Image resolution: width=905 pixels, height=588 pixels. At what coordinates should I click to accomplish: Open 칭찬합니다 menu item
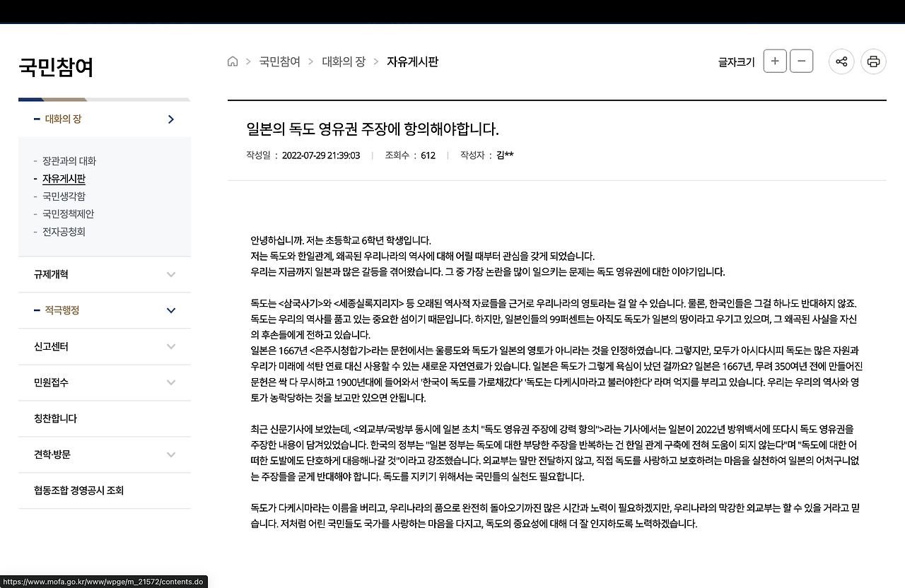(x=55, y=418)
